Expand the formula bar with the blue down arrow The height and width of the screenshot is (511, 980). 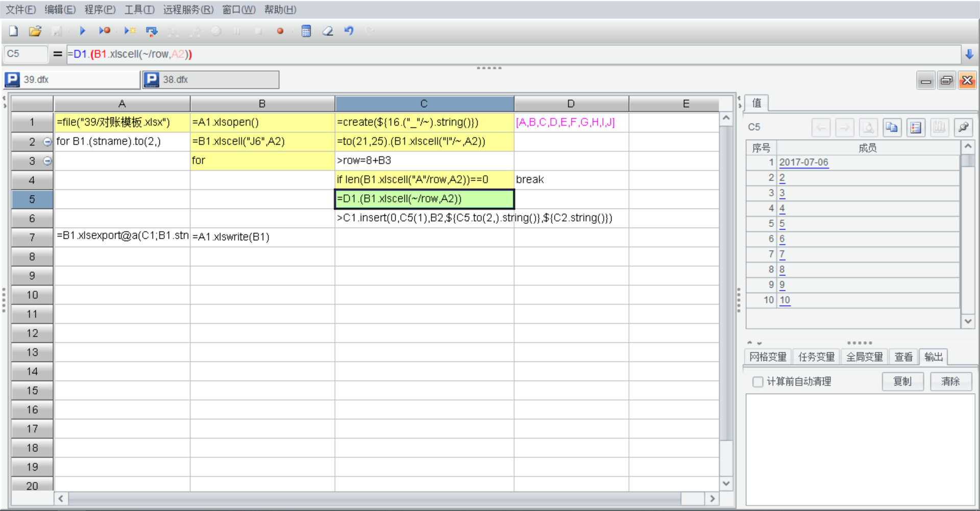click(969, 54)
